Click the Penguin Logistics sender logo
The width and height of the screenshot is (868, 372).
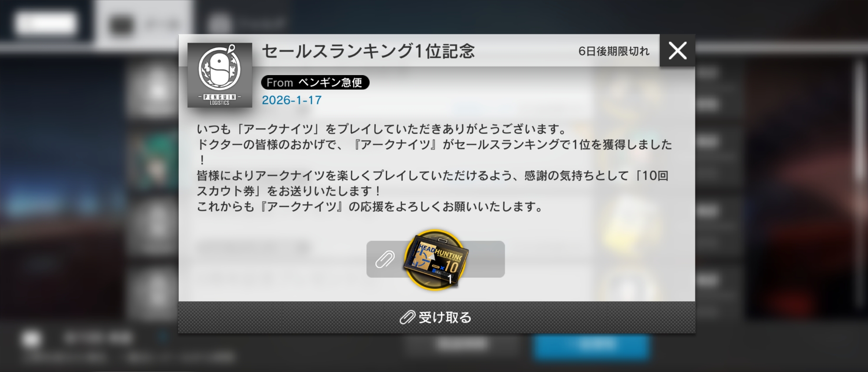[x=220, y=75]
